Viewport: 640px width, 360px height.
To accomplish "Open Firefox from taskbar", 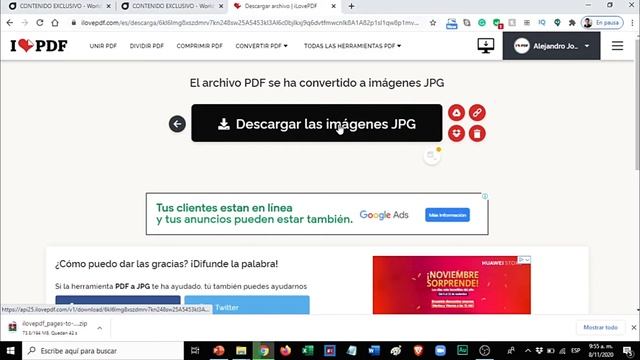I will click(x=285, y=351).
